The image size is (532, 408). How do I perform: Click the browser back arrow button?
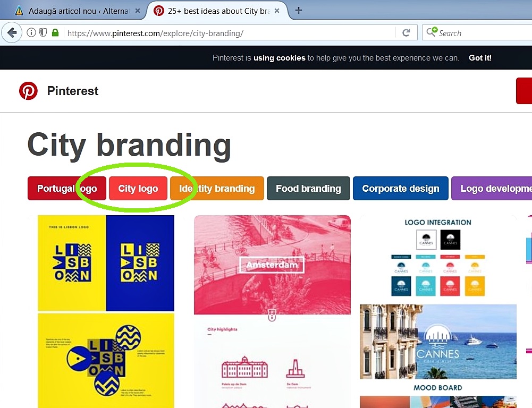click(x=12, y=33)
